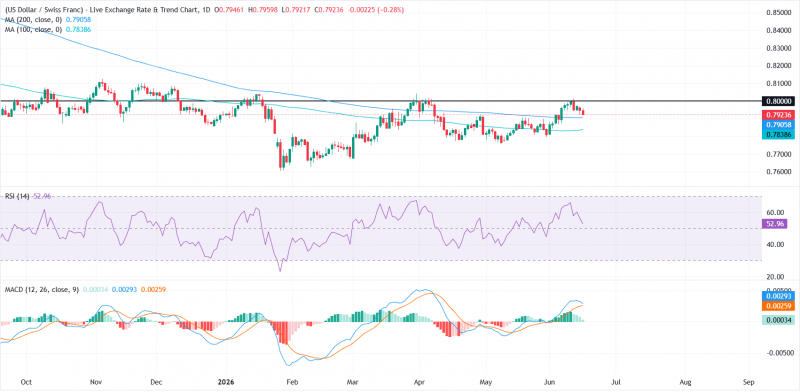Click the 0.00034 histogram value in MACD legend
Image resolution: width=800 pixels, height=392 pixels.
(95, 289)
